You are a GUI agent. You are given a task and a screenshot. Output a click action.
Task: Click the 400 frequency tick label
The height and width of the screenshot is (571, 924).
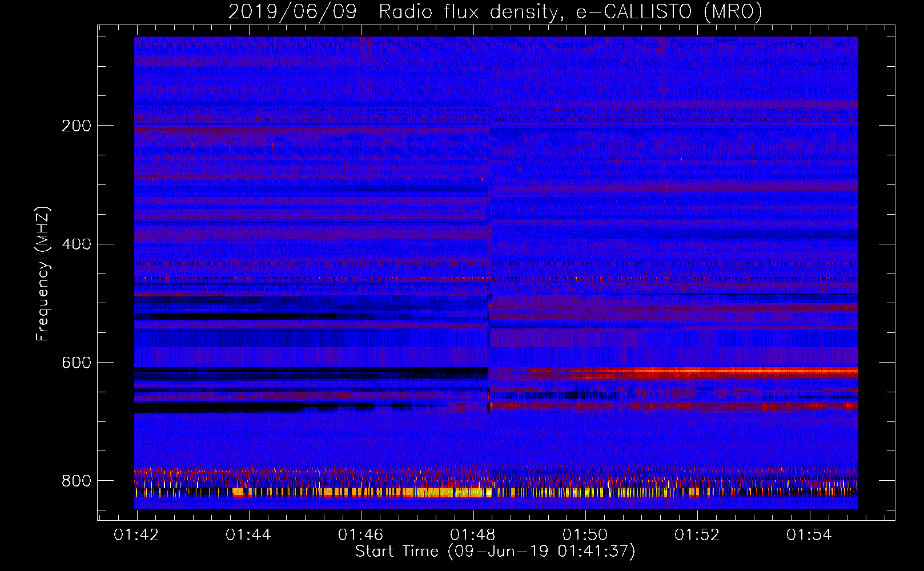point(77,244)
